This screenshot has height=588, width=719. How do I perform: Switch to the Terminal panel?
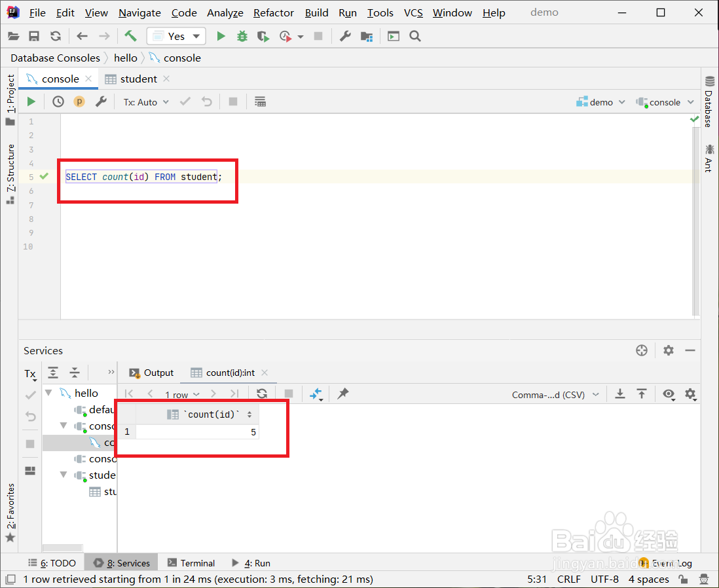pyautogui.click(x=196, y=562)
